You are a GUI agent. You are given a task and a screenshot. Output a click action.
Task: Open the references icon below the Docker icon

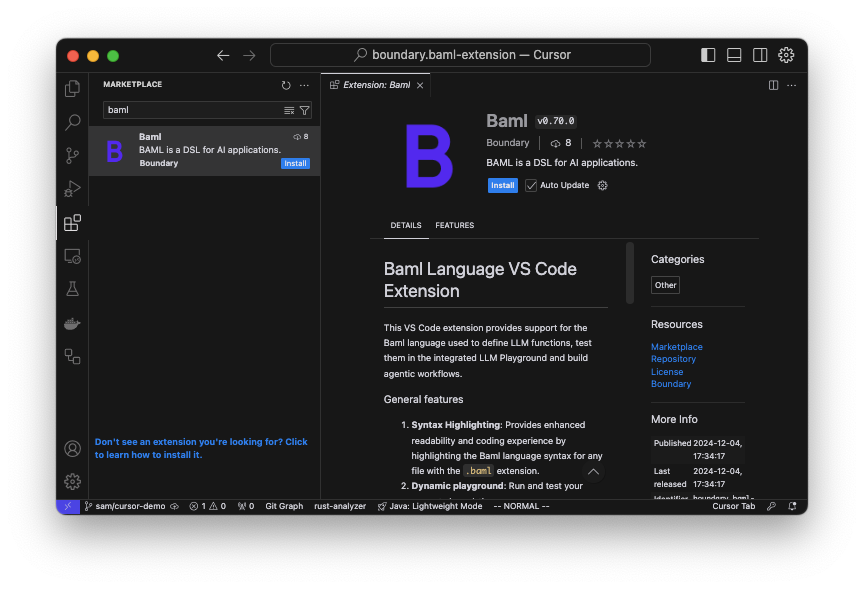point(72,356)
